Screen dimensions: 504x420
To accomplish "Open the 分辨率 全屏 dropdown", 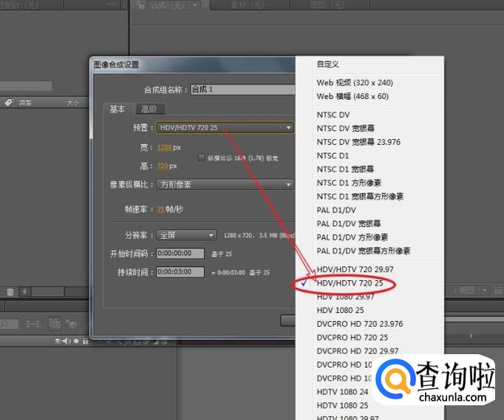I will 186,235.
